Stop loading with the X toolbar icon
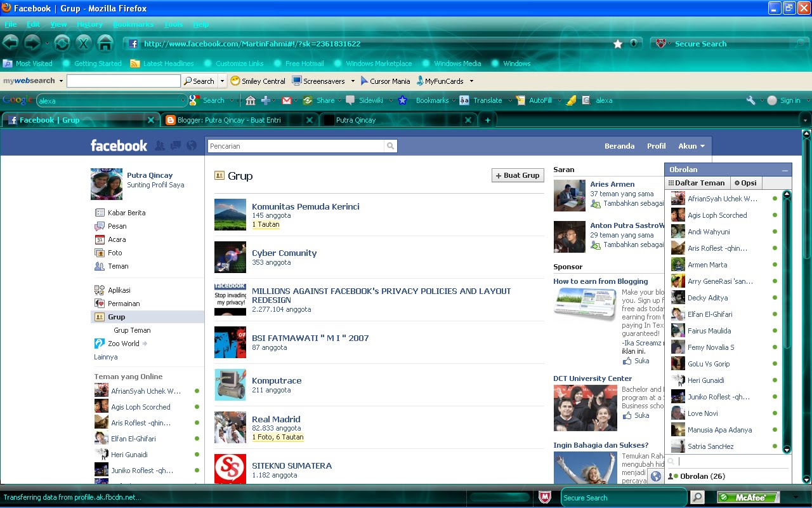 coord(83,43)
